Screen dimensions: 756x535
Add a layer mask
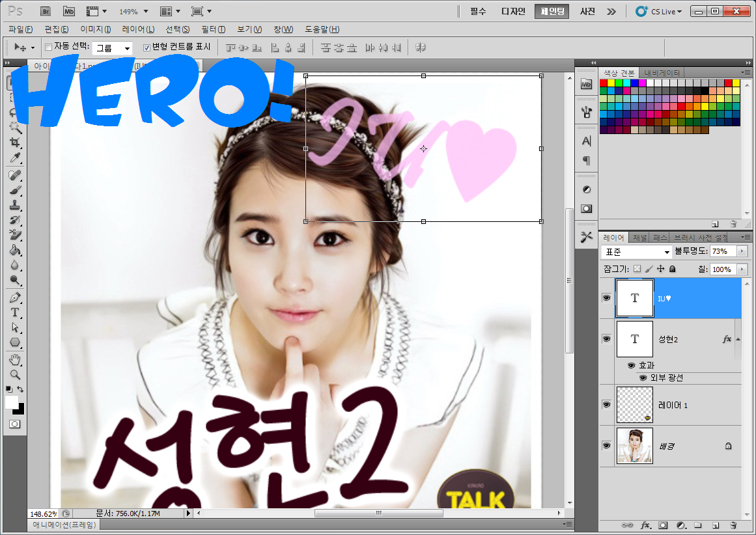pyautogui.click(x=663, y=525)
